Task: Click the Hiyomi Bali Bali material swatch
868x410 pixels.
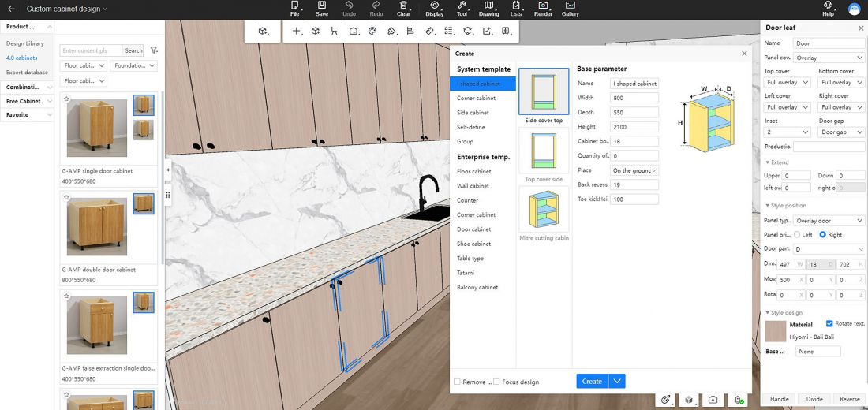Action: coord(776,331)
